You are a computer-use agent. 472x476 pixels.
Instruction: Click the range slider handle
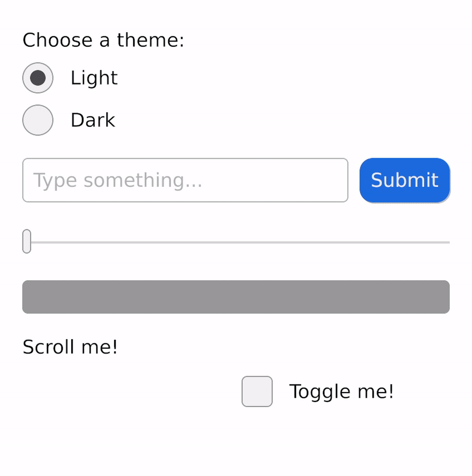27,242
